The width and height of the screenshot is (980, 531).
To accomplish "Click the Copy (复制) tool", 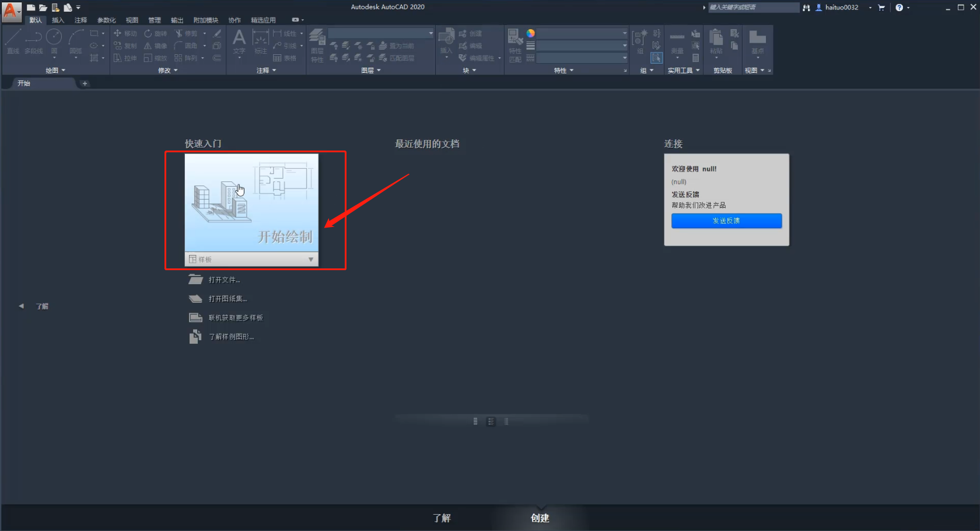I will pyautogui.click(x=125, y=46).
